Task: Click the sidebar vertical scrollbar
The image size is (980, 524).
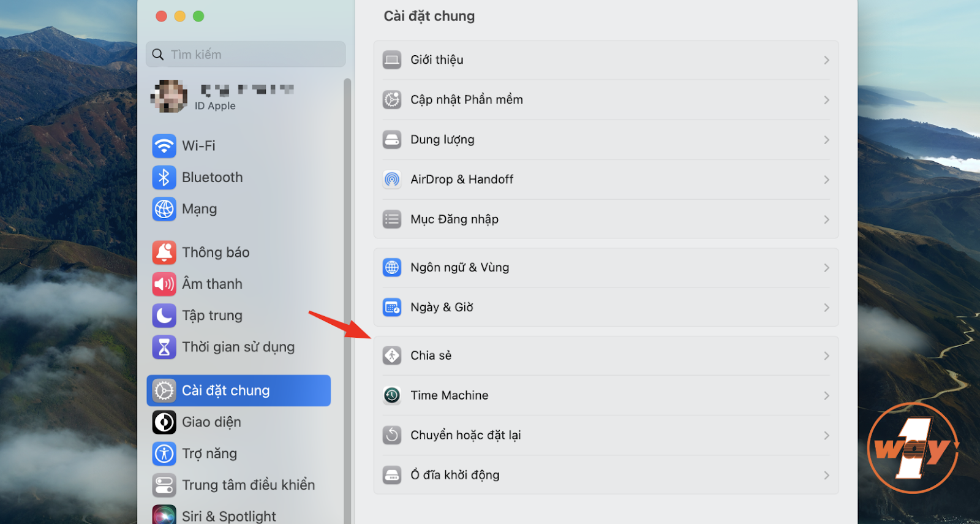Action: point(347,300)
